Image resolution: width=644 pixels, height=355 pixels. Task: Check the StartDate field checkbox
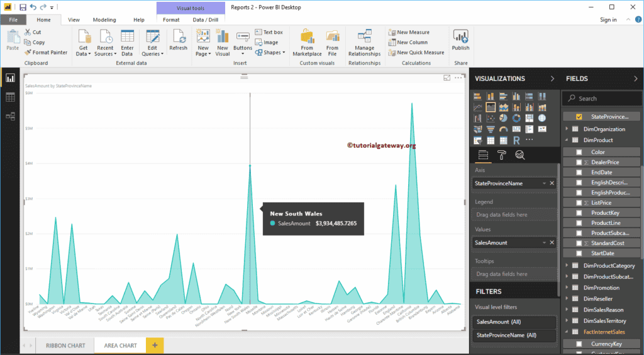tap(579, 253)
